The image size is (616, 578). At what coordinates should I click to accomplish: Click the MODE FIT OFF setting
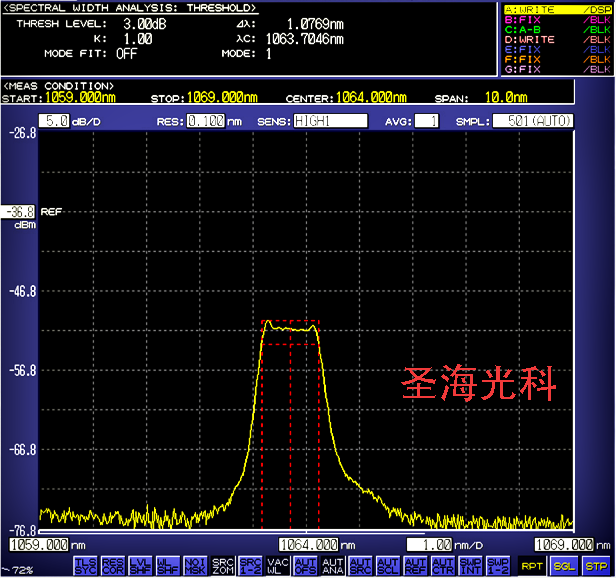(126, 53)
